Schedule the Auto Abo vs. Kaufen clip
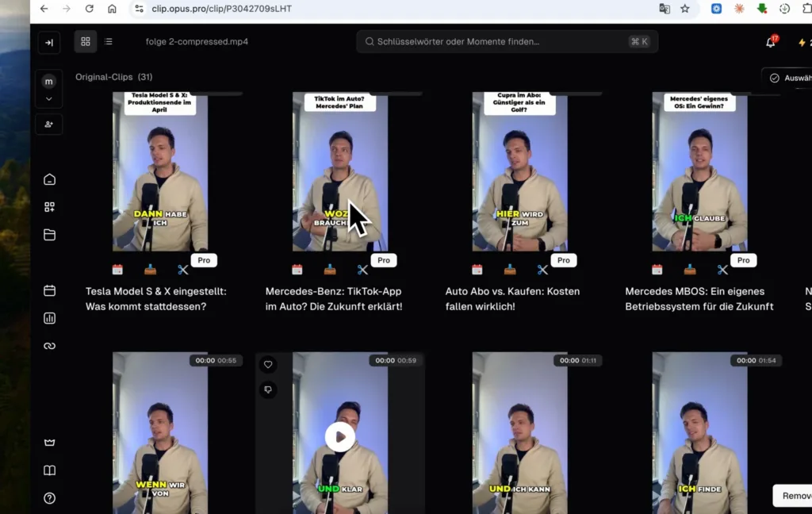The image size is (812, 514). click(477, 270)
